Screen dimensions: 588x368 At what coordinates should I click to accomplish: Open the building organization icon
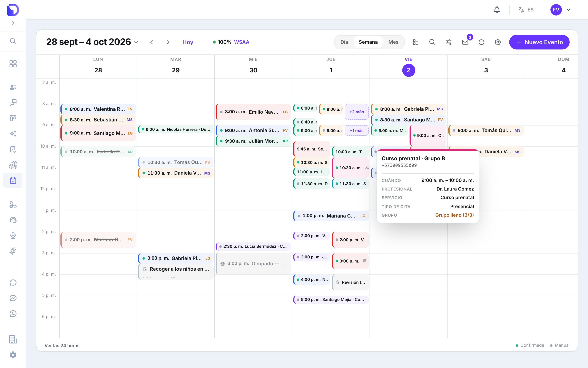13,339
